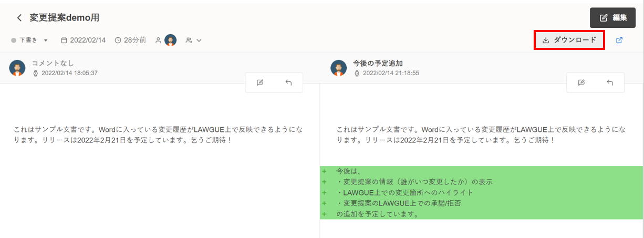The width and height of the screenshot is (644, 238).
Task: Click the edit icon on コメントなし version
Action: 260,82
